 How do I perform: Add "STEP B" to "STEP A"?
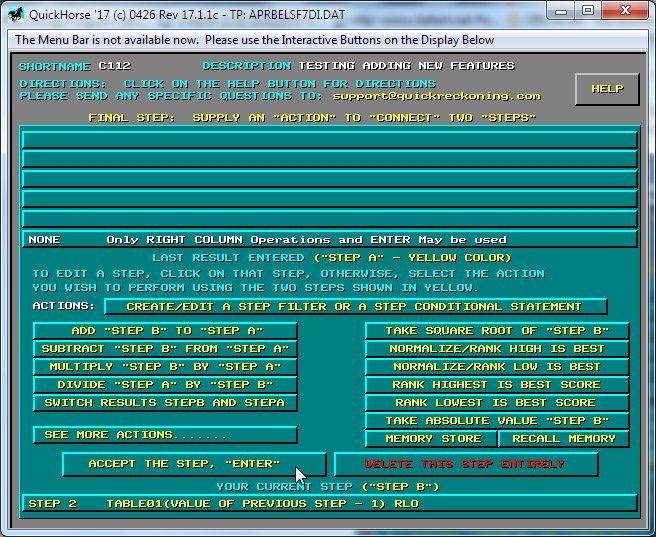(x=165, y=331)
